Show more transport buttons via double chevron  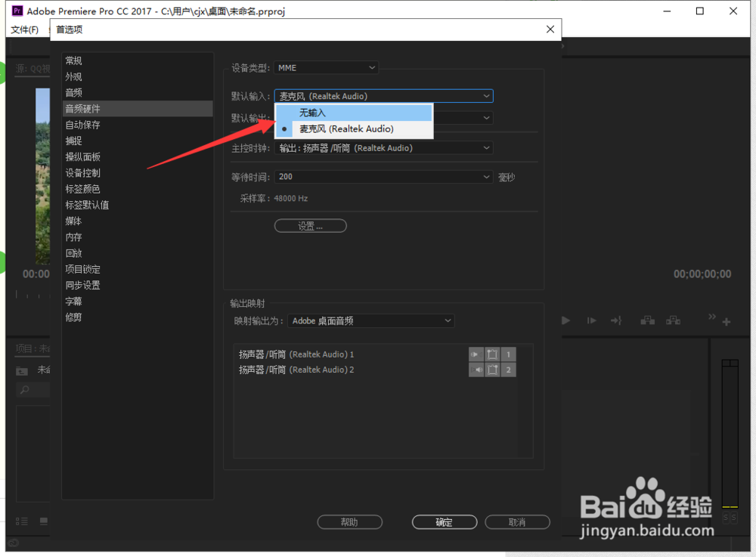point(712,317)
